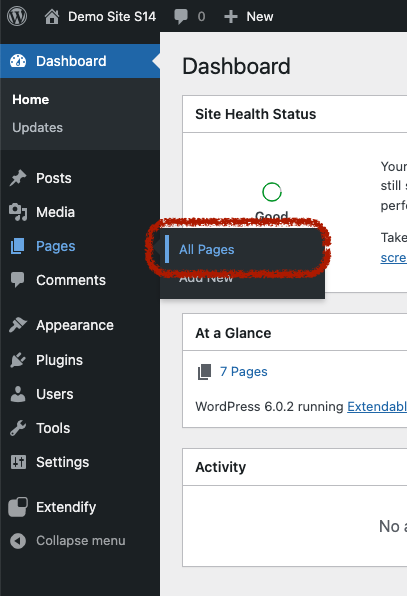The width and height of the screenshot is (407, 596).
Task: Collapse the admin sidebar menu
Action: pyautogui.click(x=68, y=541)
